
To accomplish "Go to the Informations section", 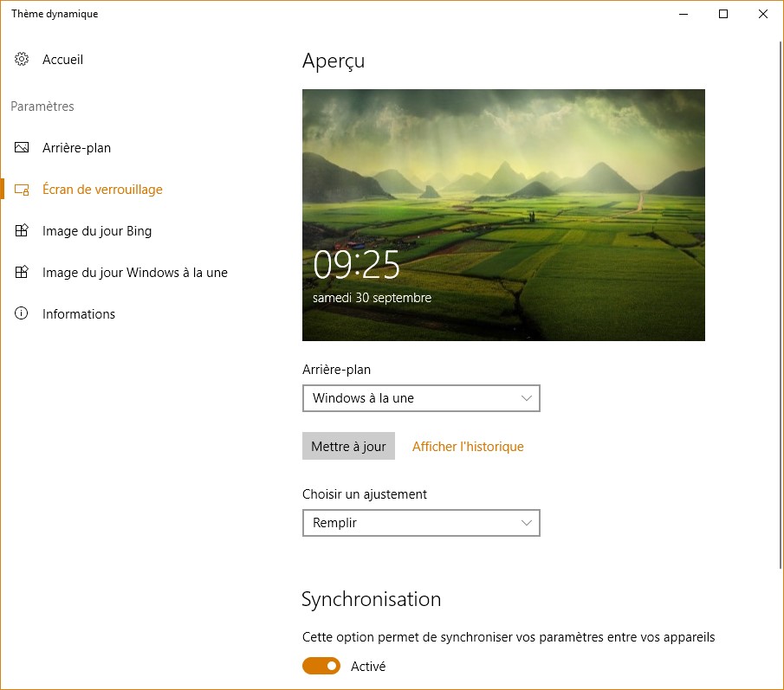I will [79, 314].
